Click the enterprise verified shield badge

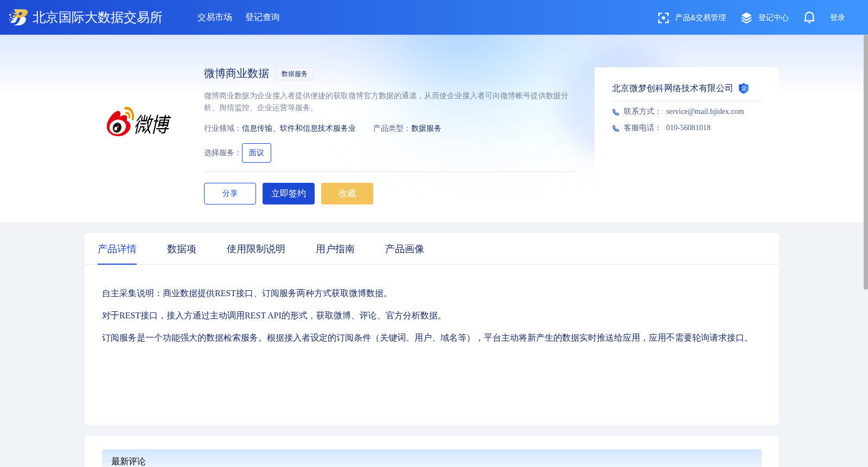point(744,88)
